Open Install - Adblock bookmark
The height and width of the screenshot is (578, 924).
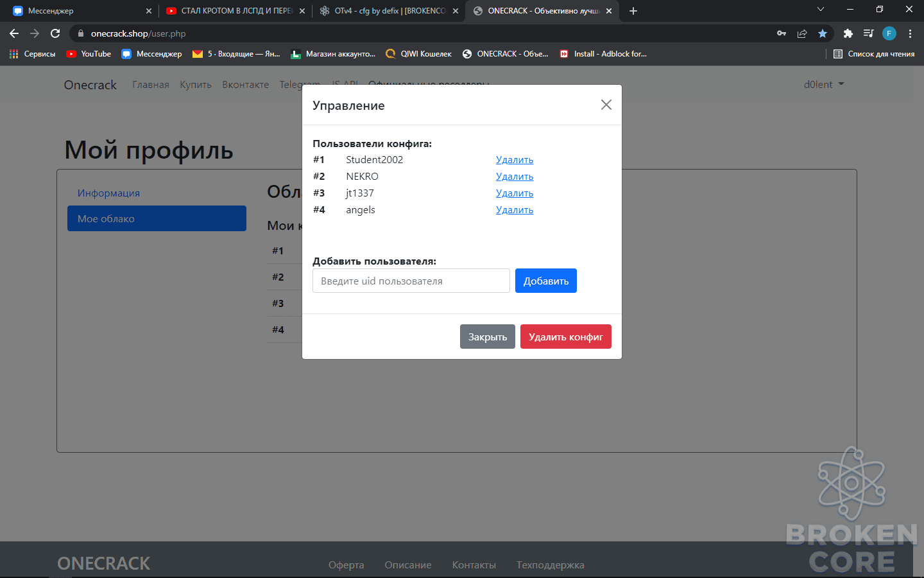coord(603,54)
